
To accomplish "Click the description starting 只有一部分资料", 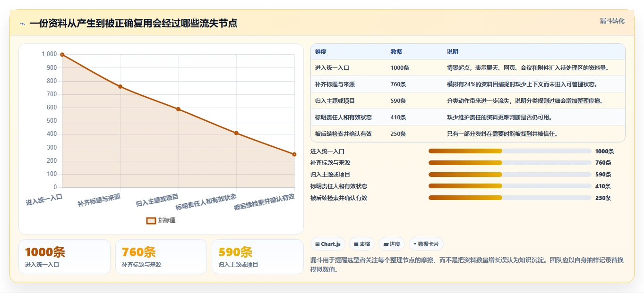I will [502, 134].
